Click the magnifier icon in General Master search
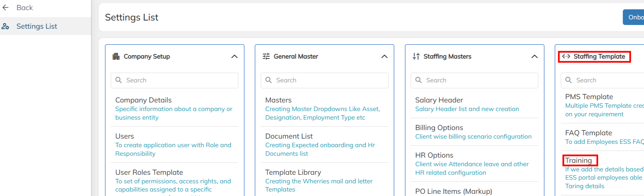644x196 pixels. pos(269,80)
